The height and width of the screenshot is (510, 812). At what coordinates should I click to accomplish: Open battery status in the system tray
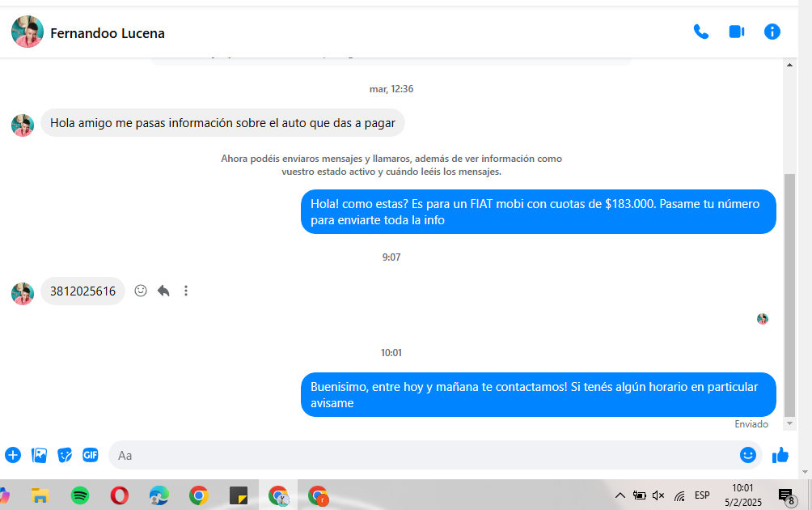[x=640, y=495]
